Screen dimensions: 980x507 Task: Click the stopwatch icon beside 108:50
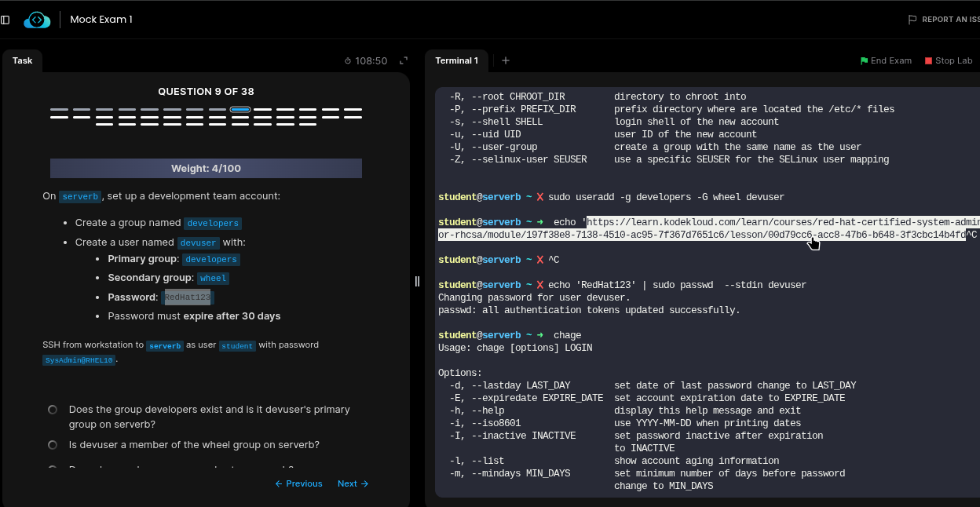(x=349, y=60)
